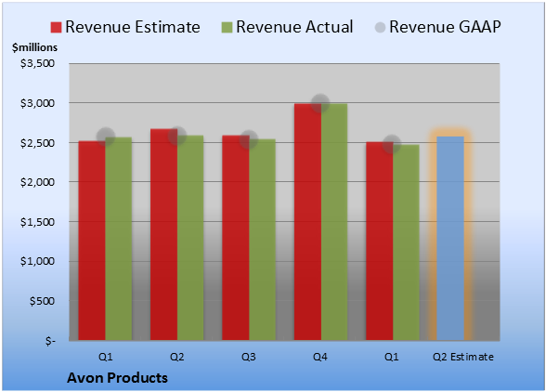Click the 'Q2 Estimate' x-axis label

coord(463,357)
